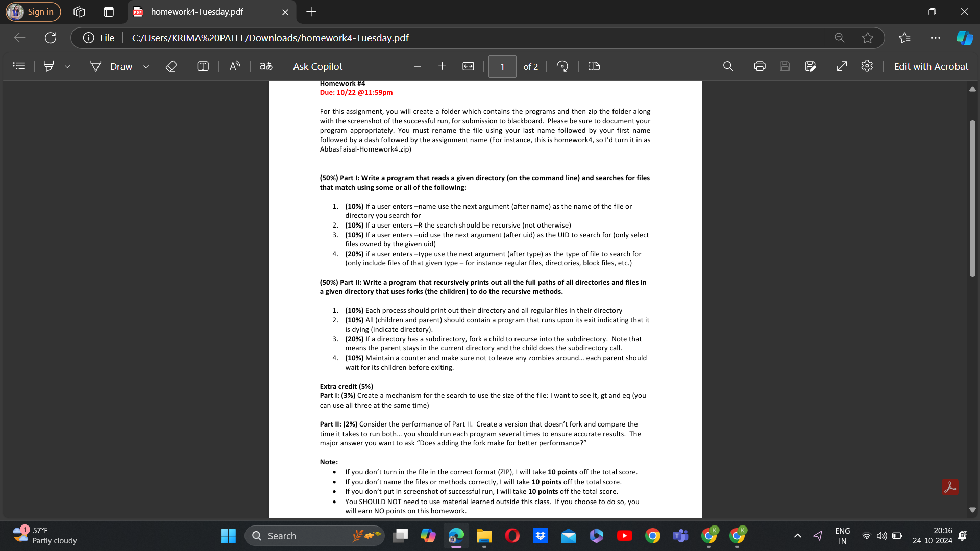
Task: Select the Erase tool
Action: [171, 66]
